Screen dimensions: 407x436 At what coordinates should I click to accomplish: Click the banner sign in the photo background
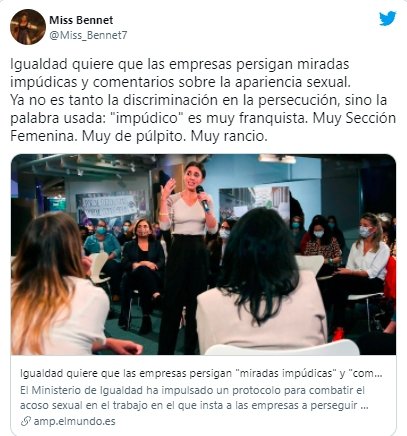(109, 206)
